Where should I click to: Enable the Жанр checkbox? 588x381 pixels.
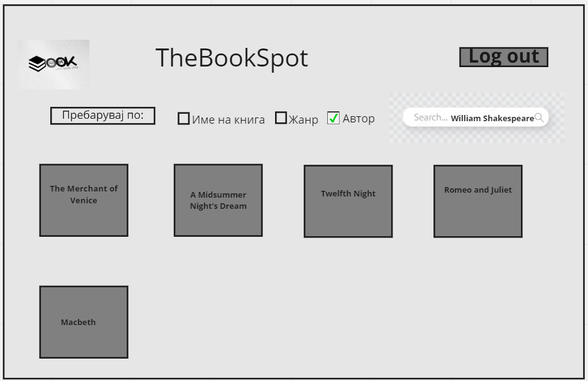[281, 118]
